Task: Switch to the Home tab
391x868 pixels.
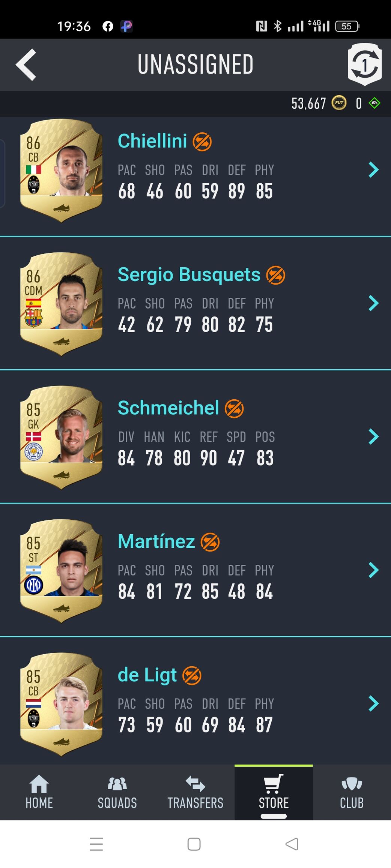Action: point(39,792)
